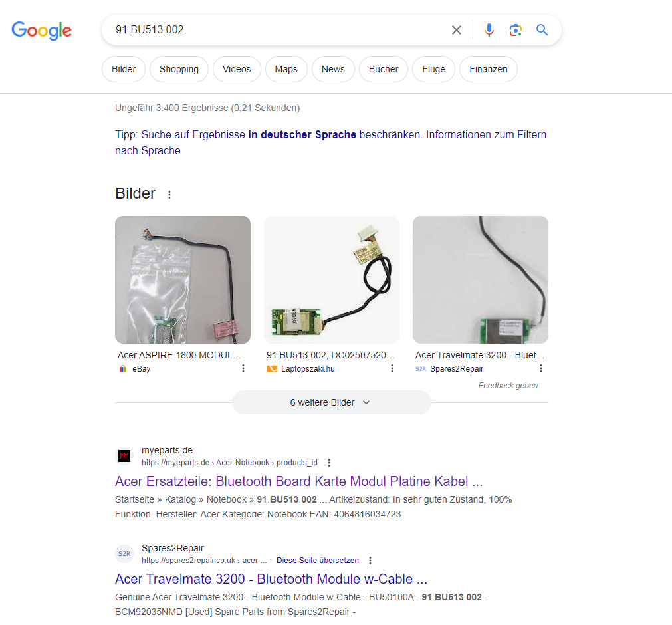The height and width of the screenshot is (625, 672).
Task: Open options for the eBay image result
Action: [243, 368]
